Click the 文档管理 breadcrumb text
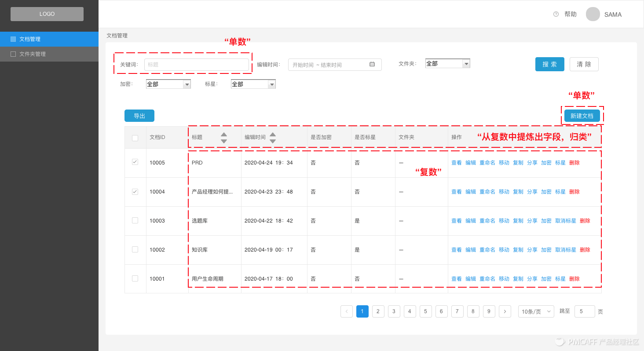Screen dimensions: 644x351 pos(117,36)
